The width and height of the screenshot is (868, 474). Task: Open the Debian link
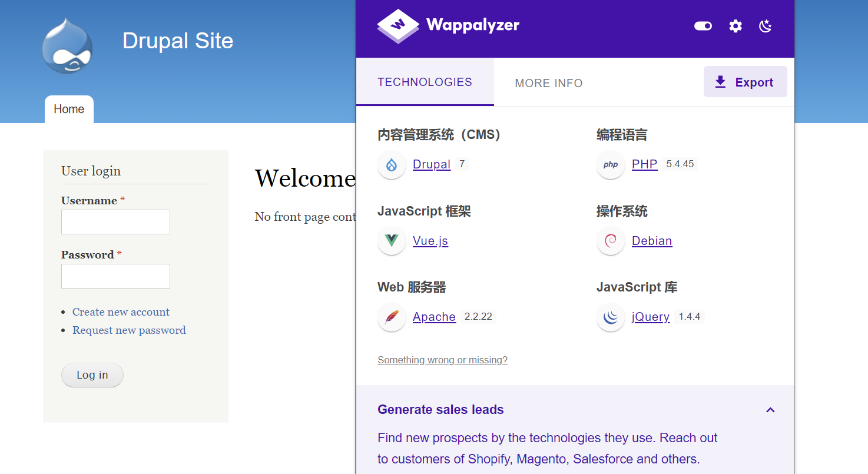click(x=652, y=241)
